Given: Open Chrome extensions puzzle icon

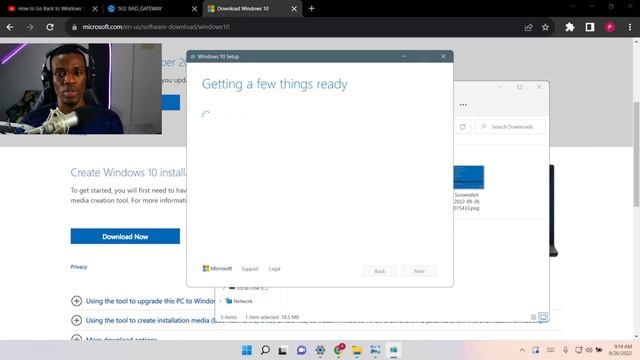Looking at the screenshot, I should (x=570, y=27).
